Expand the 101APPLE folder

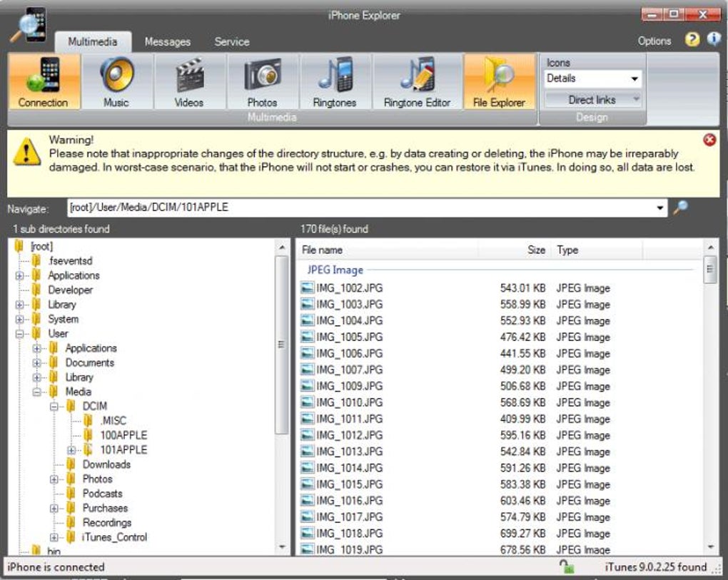(71, 450)
